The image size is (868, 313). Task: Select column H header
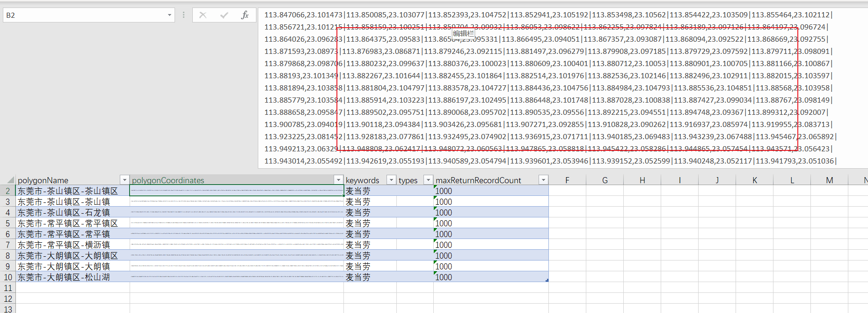(x=642, y=180)
